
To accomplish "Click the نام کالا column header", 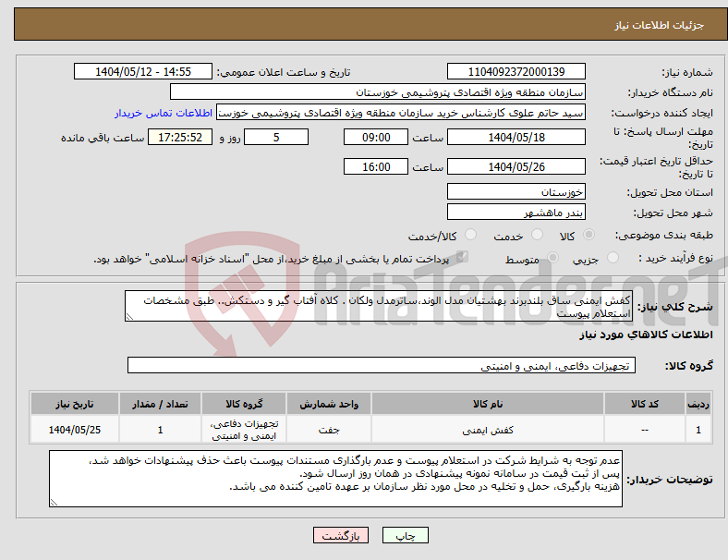I will point(488,404).
